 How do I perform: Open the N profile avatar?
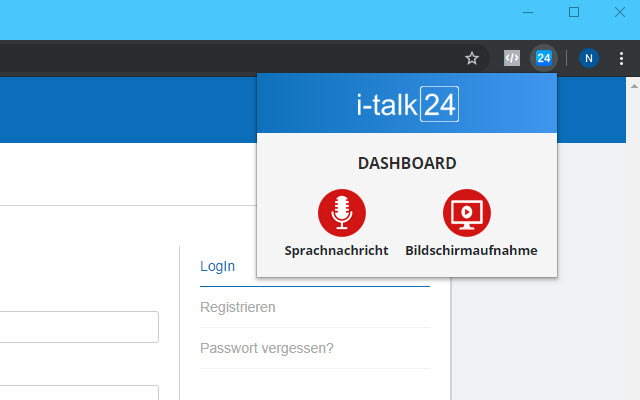589,58
